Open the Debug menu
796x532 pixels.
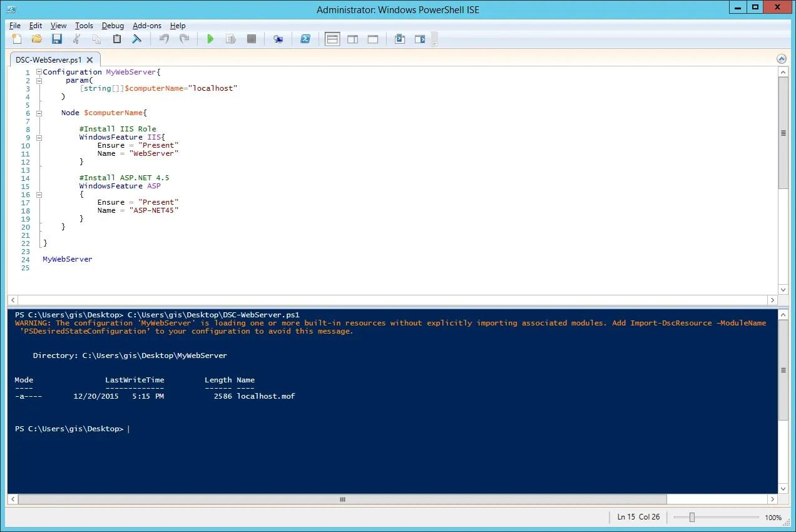pos(113,26)
